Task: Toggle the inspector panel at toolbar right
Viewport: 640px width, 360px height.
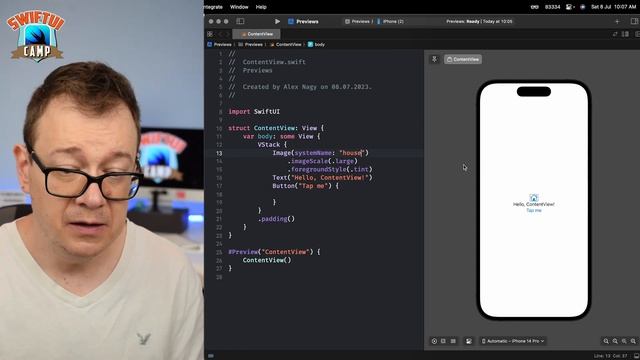Action: [x=635, y=21]
